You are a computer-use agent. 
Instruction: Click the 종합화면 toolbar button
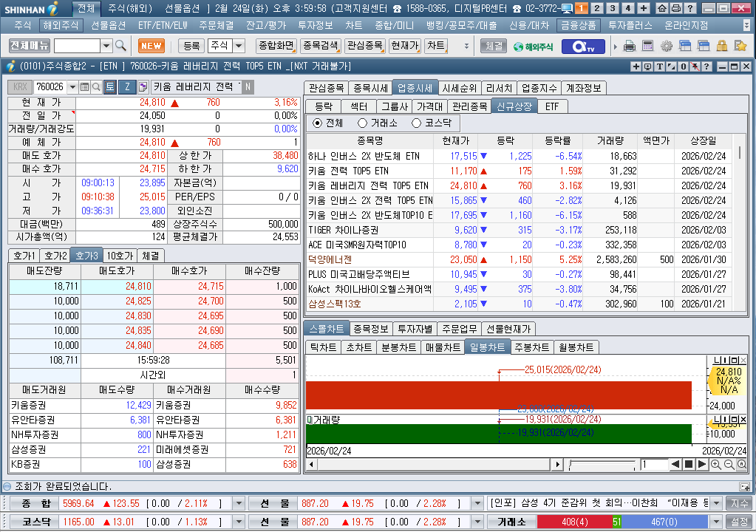pos(276,46)
